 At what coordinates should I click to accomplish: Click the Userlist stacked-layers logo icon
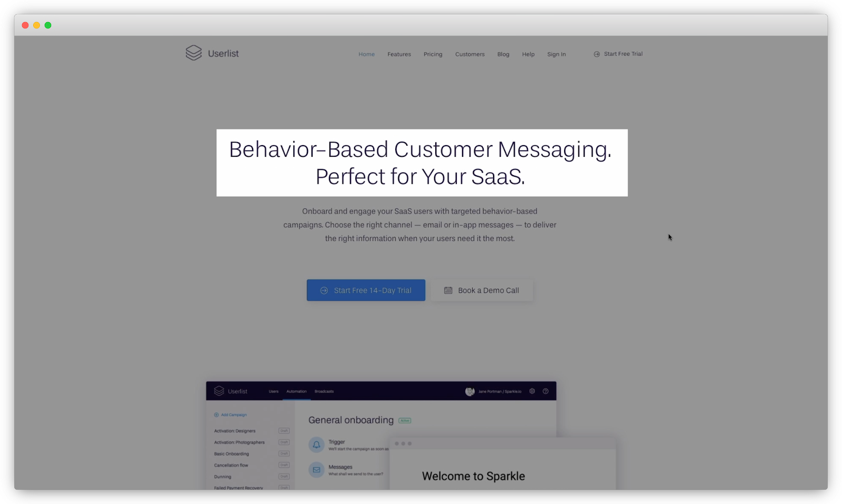(193, 53)
